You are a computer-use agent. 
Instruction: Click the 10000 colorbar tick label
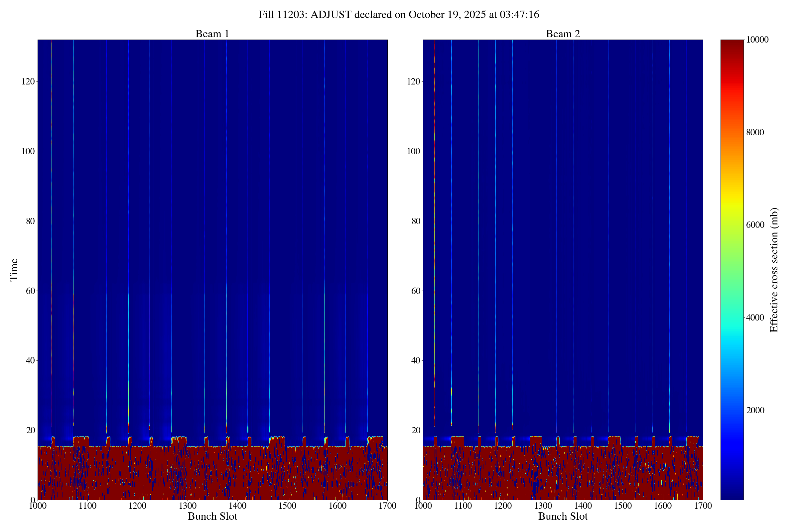[757, 40]
